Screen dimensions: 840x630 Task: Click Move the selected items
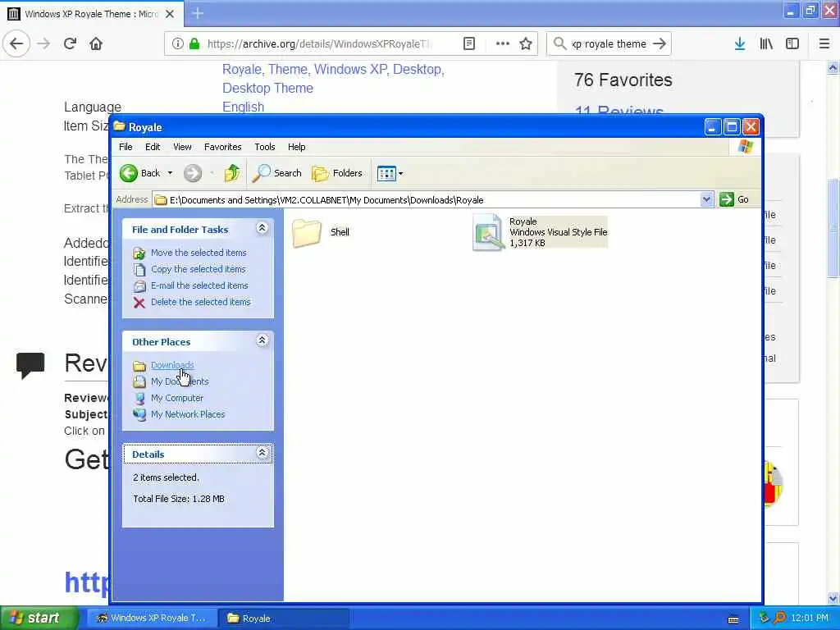coord(199,253)
